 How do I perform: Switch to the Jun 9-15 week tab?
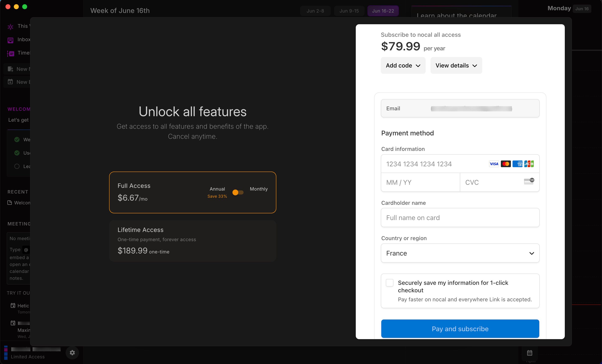pyautogui.click(x=349, y=11)
